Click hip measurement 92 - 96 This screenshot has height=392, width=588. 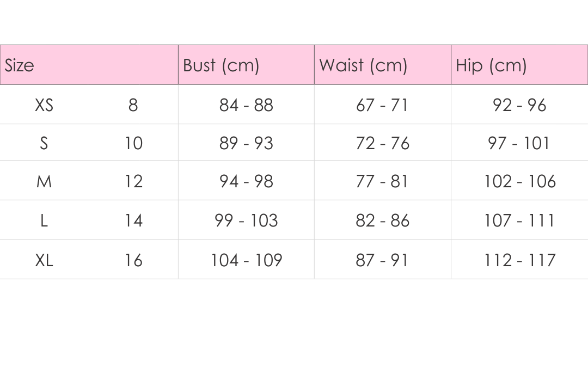[x=519, y=105]
